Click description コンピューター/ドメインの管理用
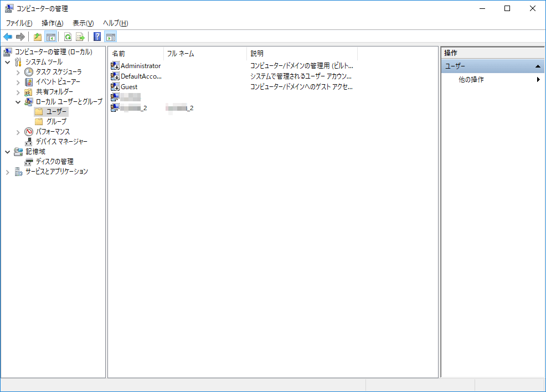The height and width of the screenshot is (392, 546). [x=302, y=65]
